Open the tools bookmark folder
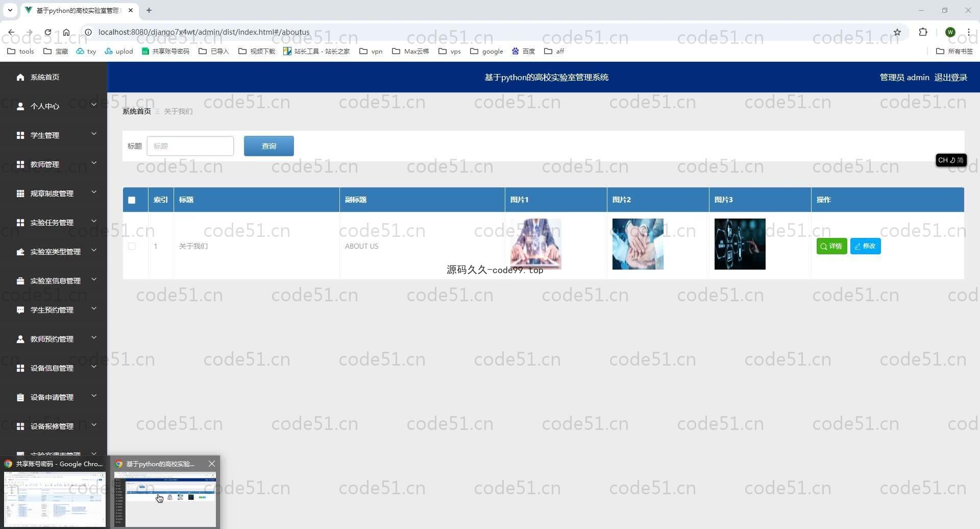980x529 pixels. tap(21, 51)
